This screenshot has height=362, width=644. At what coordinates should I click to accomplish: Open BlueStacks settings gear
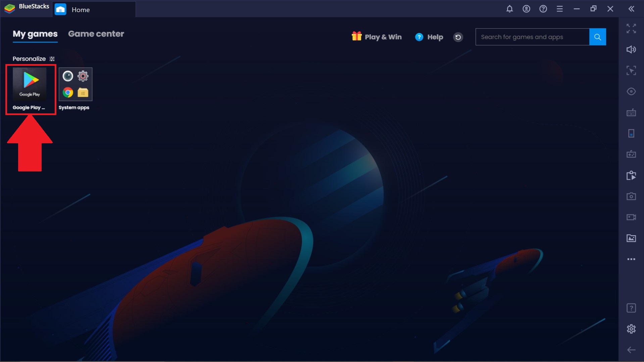[631, 329]
